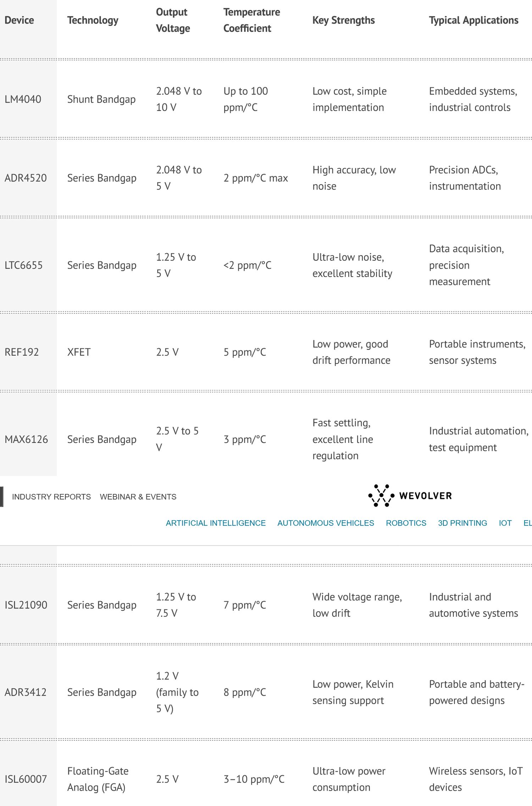Click the LM4040 device cell

pos(23,99)
